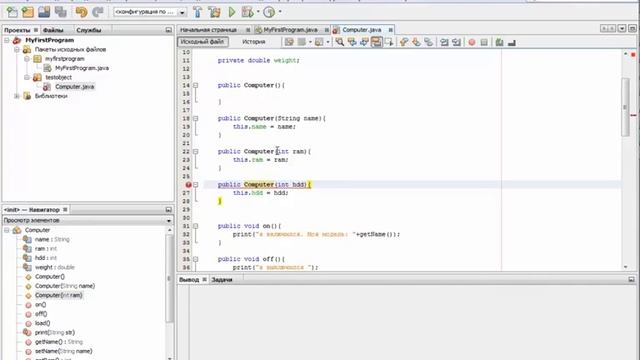Collapse the testobject package node
The image size is (640, 360).
(x=27, y=77)
